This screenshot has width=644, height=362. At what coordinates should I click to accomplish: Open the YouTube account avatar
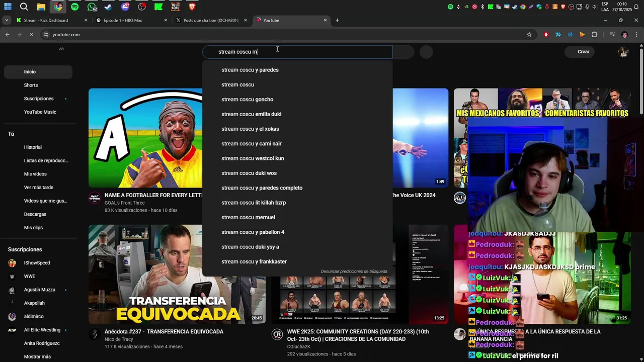623,52
